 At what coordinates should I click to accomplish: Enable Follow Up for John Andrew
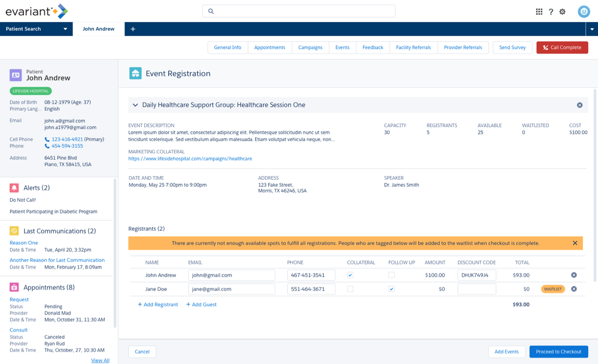point(392,275)
